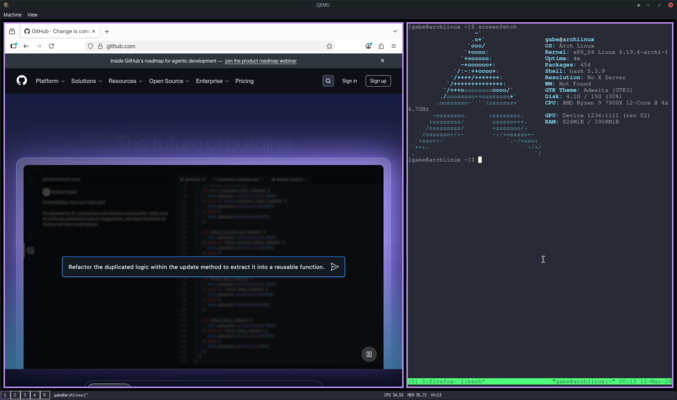Click the sidebar toggle icon beside back arrow

coord(13,46)
